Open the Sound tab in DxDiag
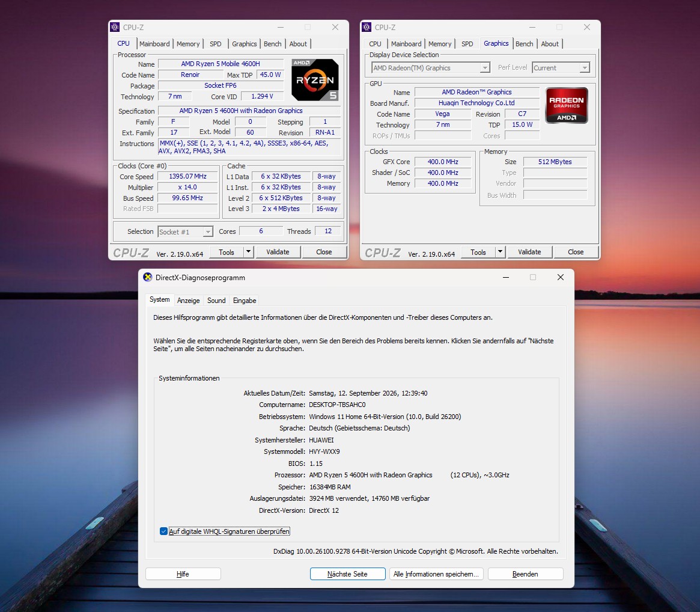This screenshot has width=700, height=612. tap(216, 301)
